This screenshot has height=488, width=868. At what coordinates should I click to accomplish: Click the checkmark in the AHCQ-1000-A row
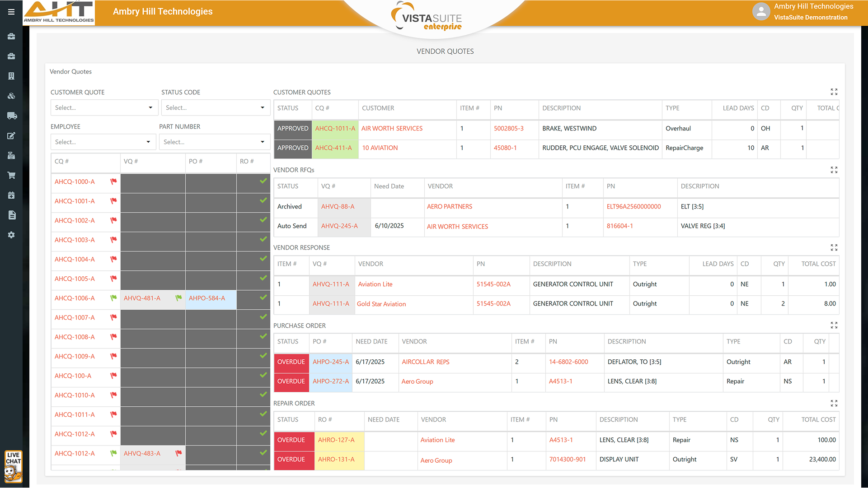tap(263, 181)
